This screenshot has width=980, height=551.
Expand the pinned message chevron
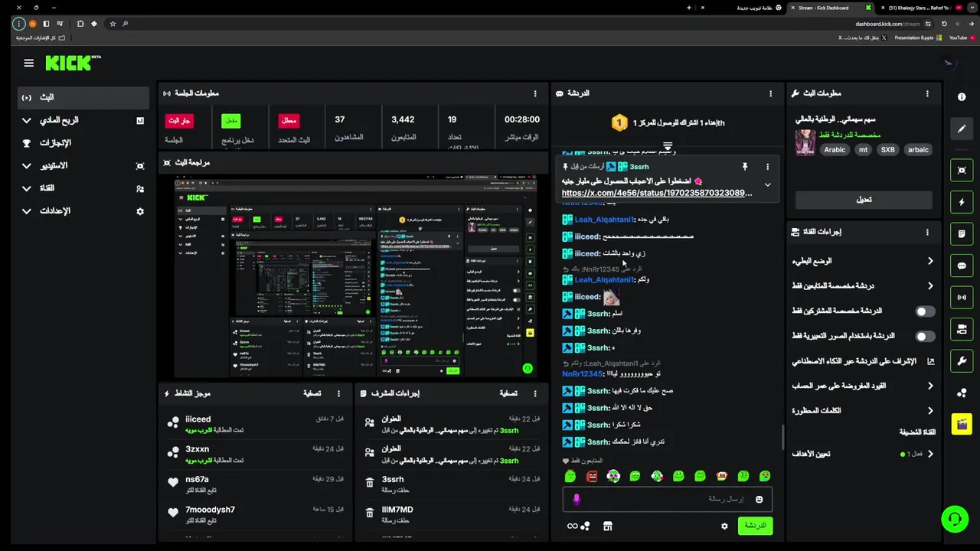click(x=767, y=184)
